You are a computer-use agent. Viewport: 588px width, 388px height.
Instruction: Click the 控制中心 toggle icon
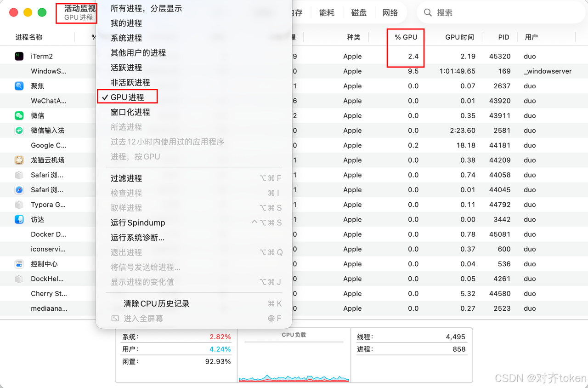pyautogui.click(x=19, y=264)
